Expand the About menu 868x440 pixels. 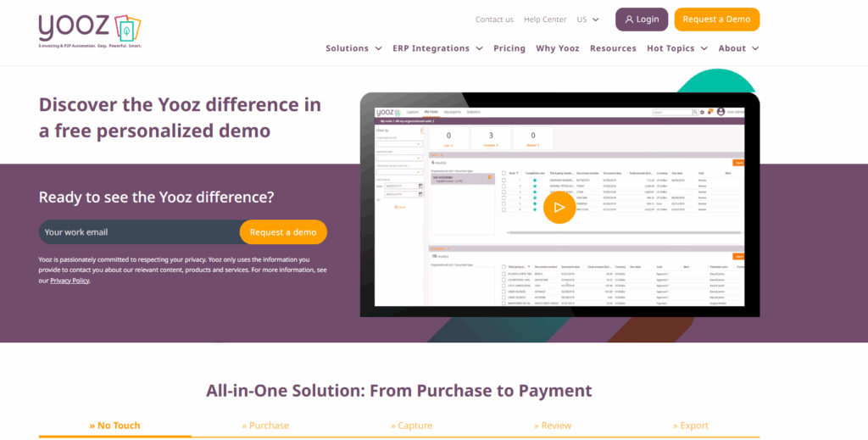738,48
